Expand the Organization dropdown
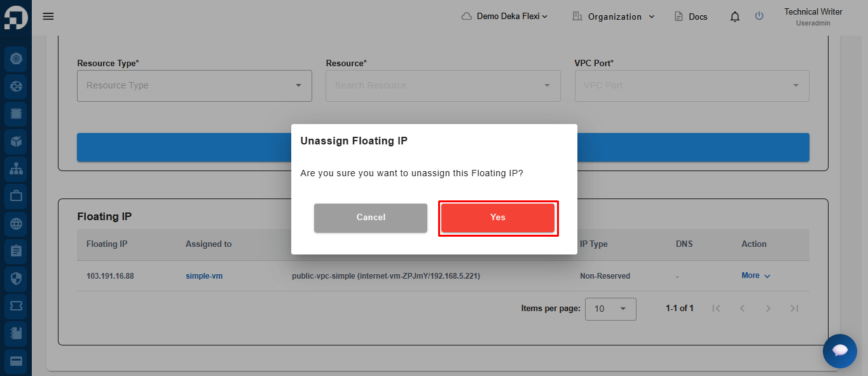The width and height of the screenshot is (868, 376). coord(613,17)
